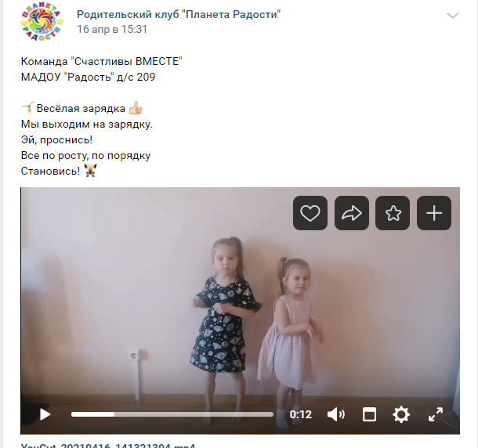Open the YouCut video file title link

tap(108, 445)
